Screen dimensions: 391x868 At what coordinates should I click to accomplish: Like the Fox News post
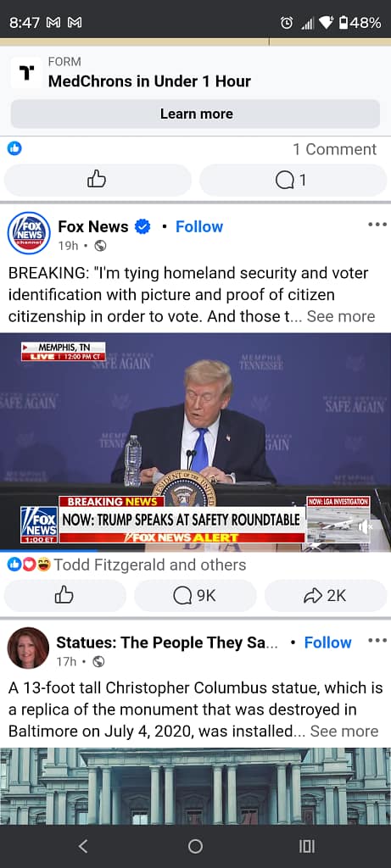click(64, 595)
